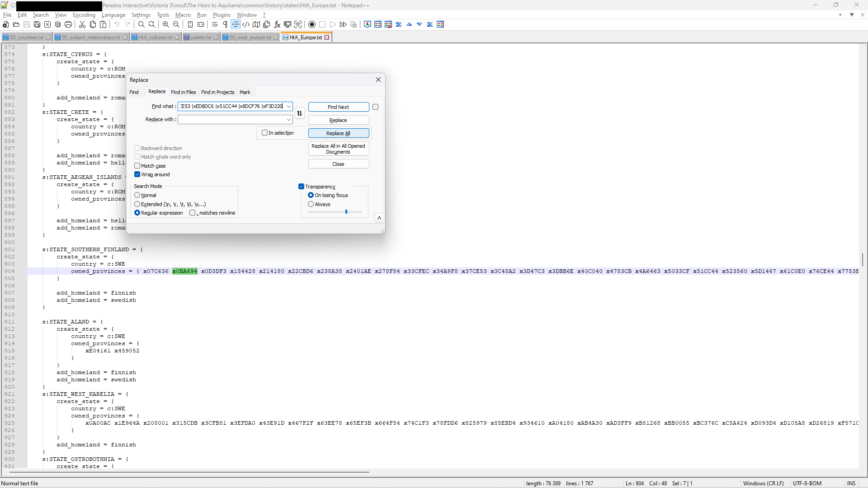The width and height of the screenshot is (868, 488).
Task: Toggle Show All Characters pilcrow icon
Action: click(x=225, y=24)
